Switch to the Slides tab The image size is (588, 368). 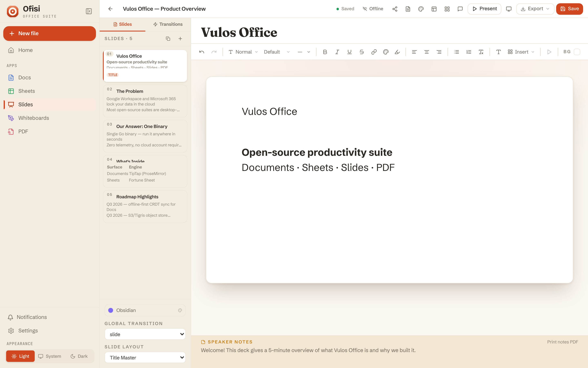(122, 24)
